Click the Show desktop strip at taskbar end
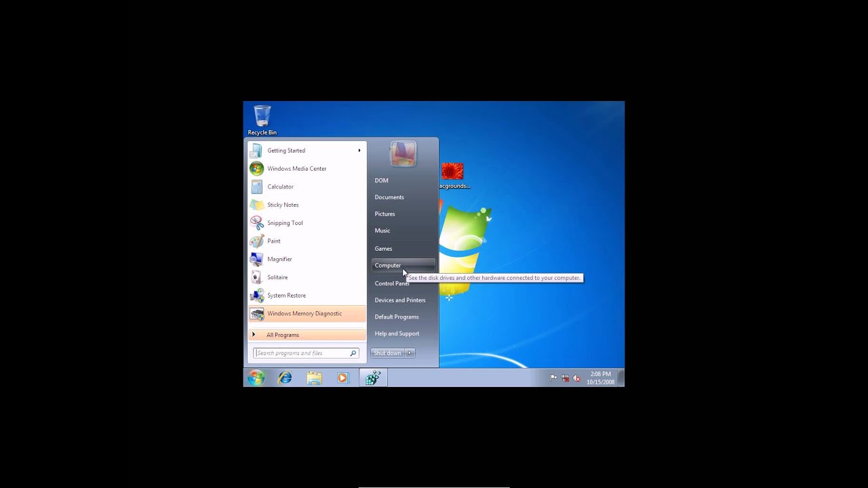Image resolution: width=868 pixels, height=488 pixels. (622, 378)
